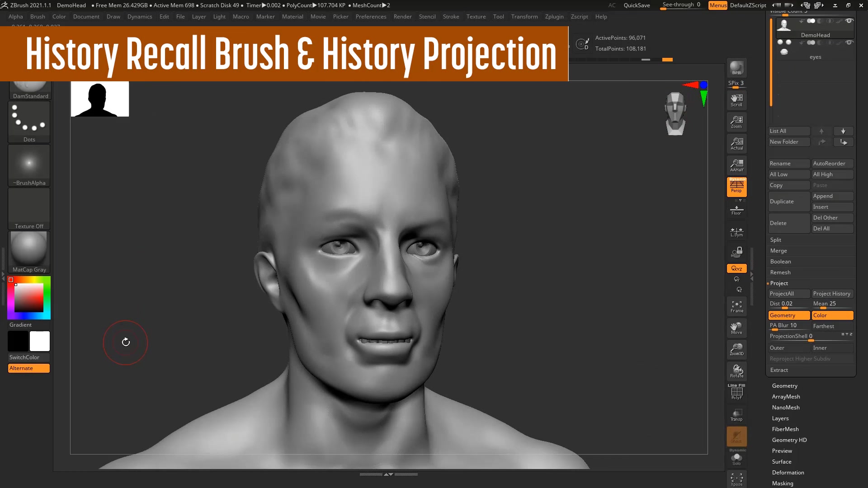This screenshot has width=868, height=488.
Task: Click the AAHalf zoom icon
Action: (736, 165)
